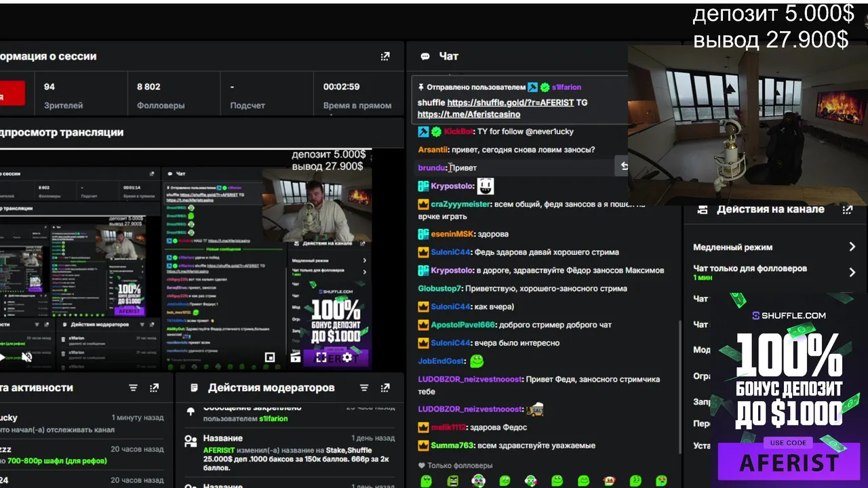The width and height of the screenshot is (868, 488).
Task: Click username Globustop7 in chat
Action: 439,289
